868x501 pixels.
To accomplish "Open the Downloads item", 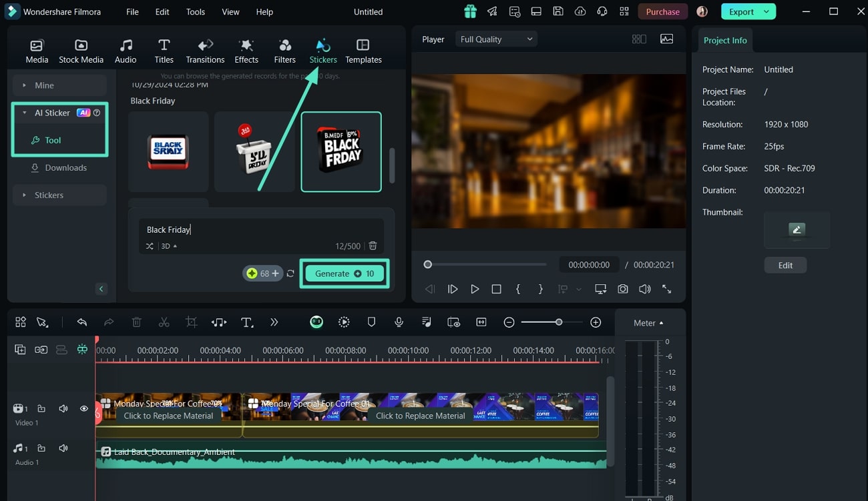I will (59, 167).
